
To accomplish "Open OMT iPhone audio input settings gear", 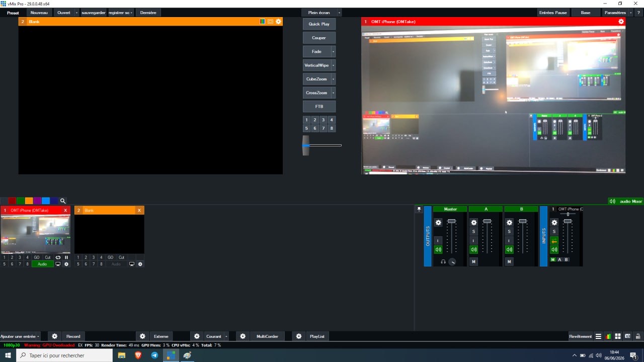I will (554, 222).
